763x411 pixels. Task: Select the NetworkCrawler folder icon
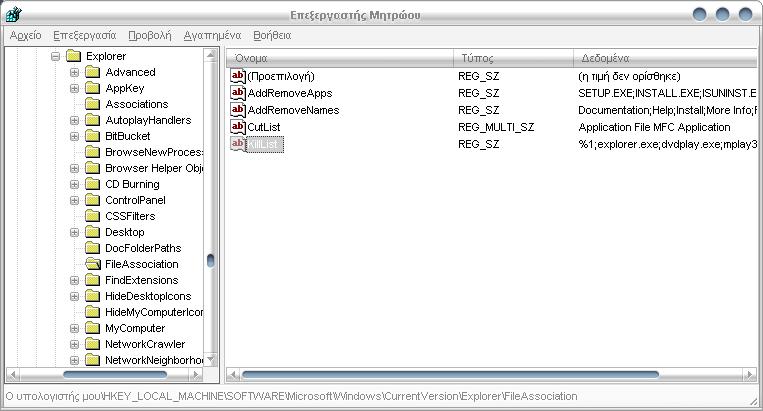click(x=92, y=344)
